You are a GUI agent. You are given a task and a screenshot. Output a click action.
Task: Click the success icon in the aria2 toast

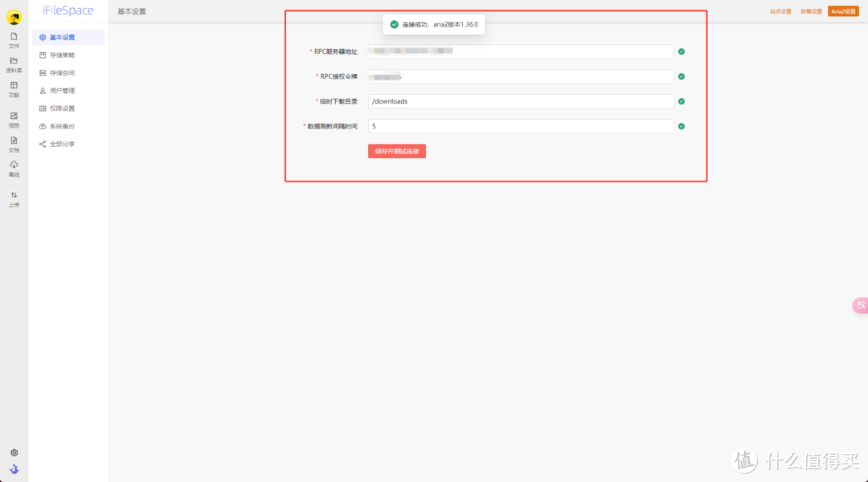point(394,24)
